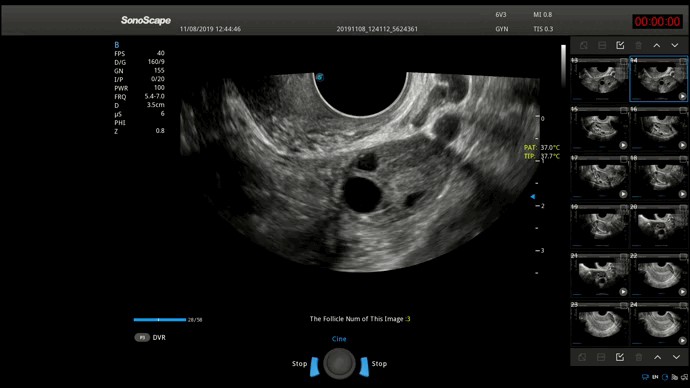Click the left Stop trackball label
This screenshot has width=690, height=388.
pos(300,364)
